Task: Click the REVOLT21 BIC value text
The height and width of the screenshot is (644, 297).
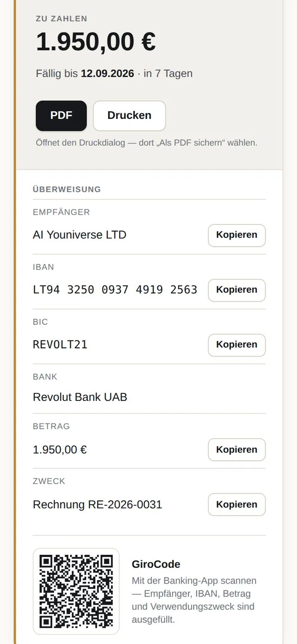Action: [x=60, y=345]
